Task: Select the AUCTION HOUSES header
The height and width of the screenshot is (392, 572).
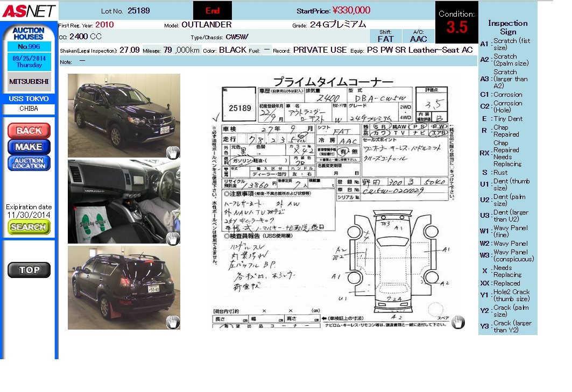Action: click(29, 34)
